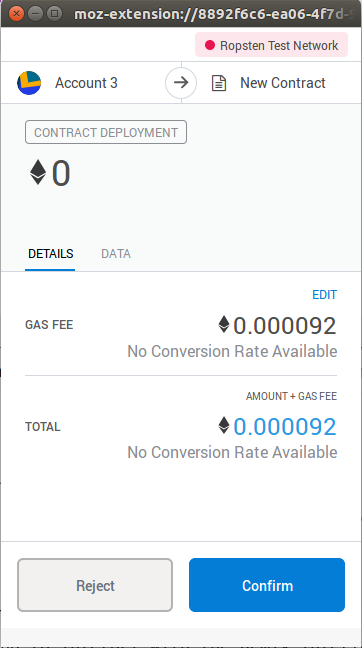Click the gas fee amount 0.000092
The width and height of the screenshot is (362, 648).
point(285,326)
